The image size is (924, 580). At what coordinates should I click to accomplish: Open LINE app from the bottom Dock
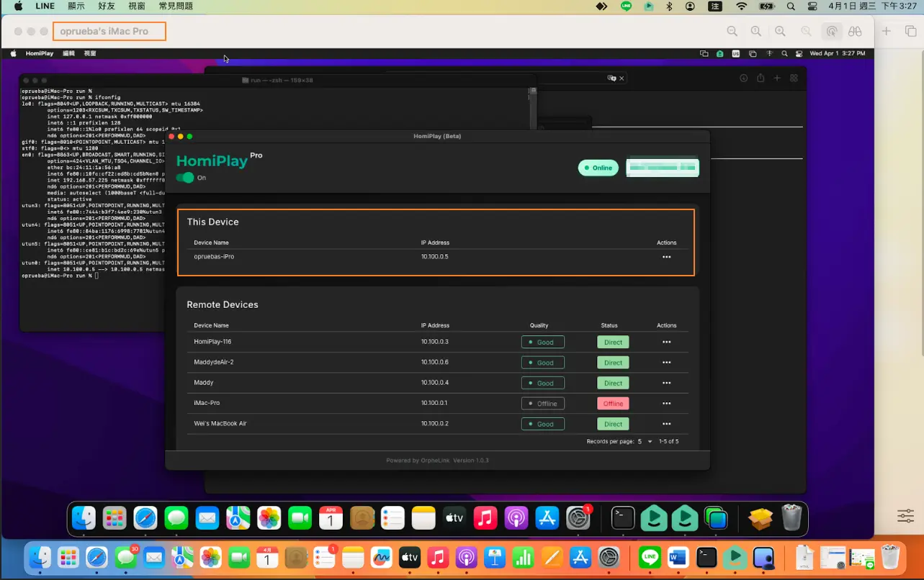point(650,557)
